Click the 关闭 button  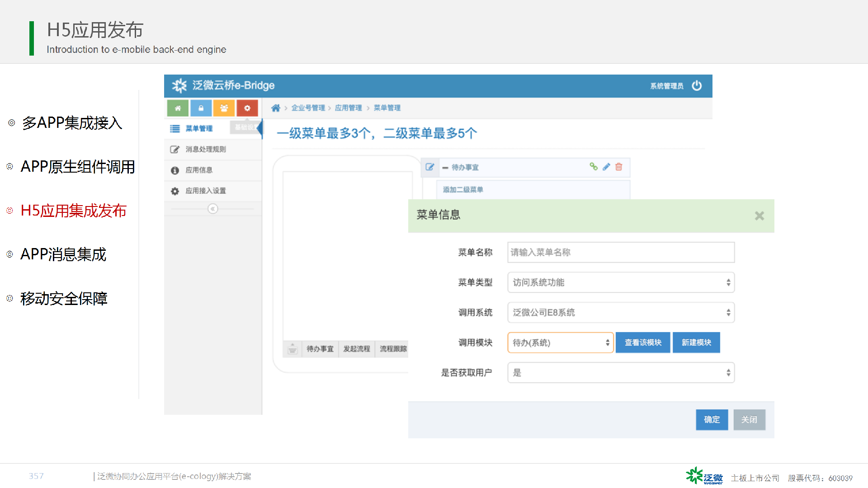[749, 420]
